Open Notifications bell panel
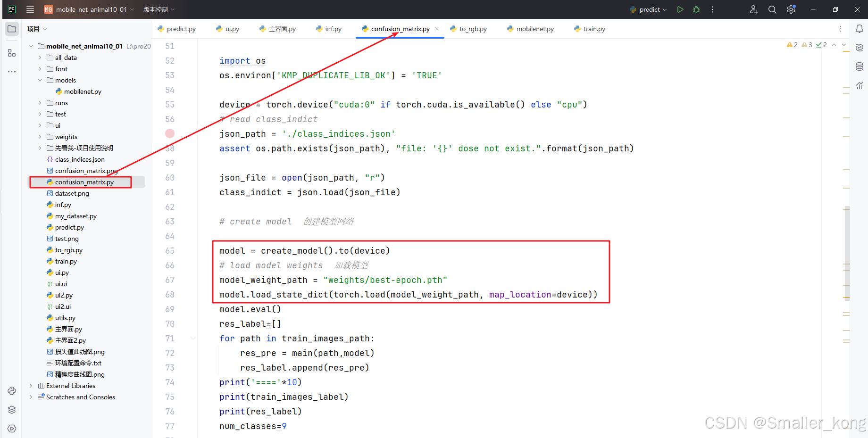868x438 pixels. 860,29
